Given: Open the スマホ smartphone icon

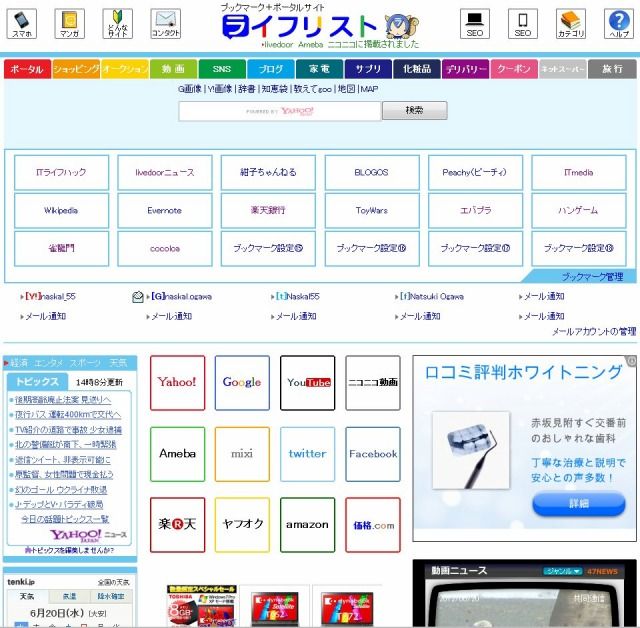Looking at the screenshot, I should (x=22, y=24).
